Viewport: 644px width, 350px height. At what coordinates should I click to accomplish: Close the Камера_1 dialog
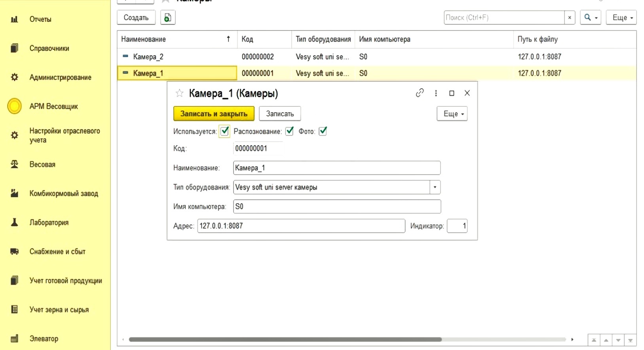pos(467,93)
